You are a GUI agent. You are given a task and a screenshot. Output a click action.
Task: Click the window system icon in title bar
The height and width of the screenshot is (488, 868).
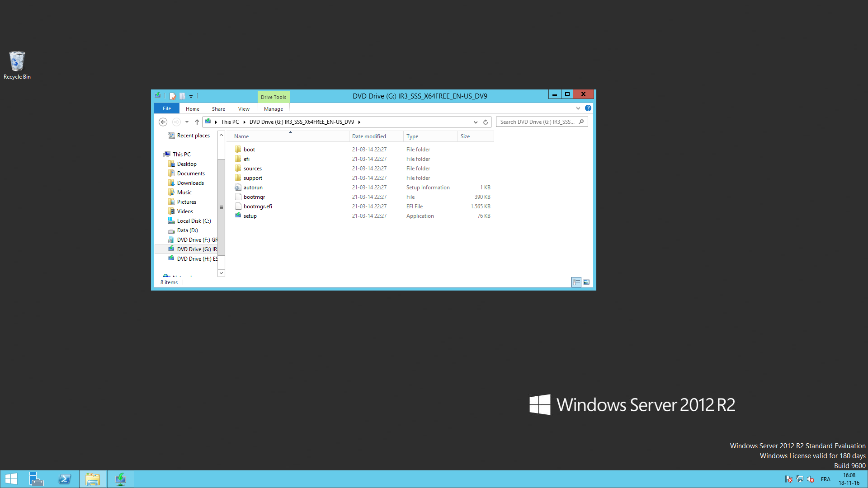pyautogui.click(x=158, y=95)
